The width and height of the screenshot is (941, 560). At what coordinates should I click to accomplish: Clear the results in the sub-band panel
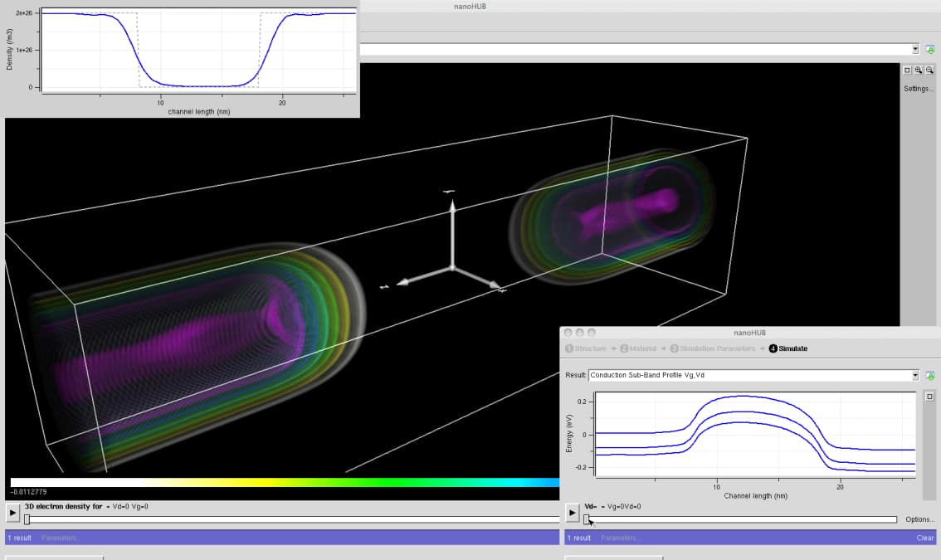[924, 538]
